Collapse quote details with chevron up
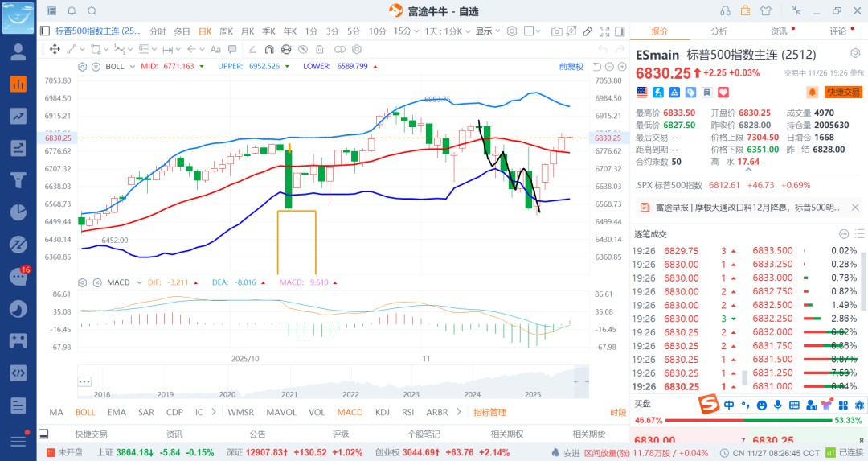The image size is (868, 461). coord(748,170)
